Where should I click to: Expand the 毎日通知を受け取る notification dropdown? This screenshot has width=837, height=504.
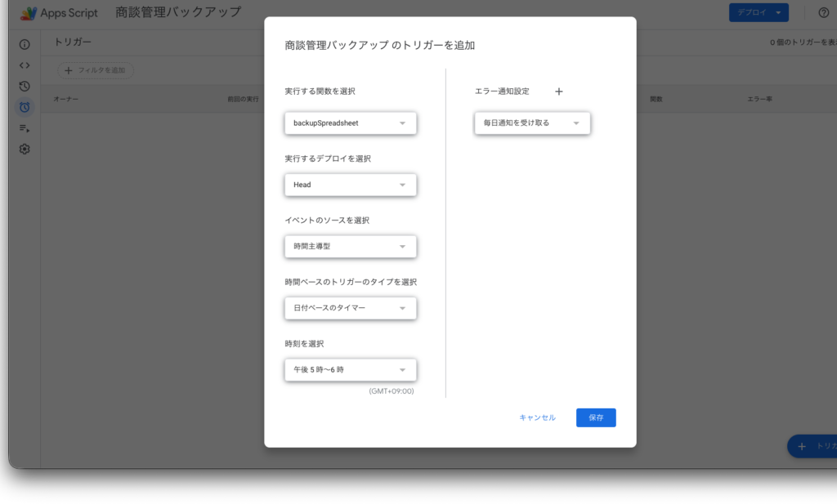click(531, 123)
